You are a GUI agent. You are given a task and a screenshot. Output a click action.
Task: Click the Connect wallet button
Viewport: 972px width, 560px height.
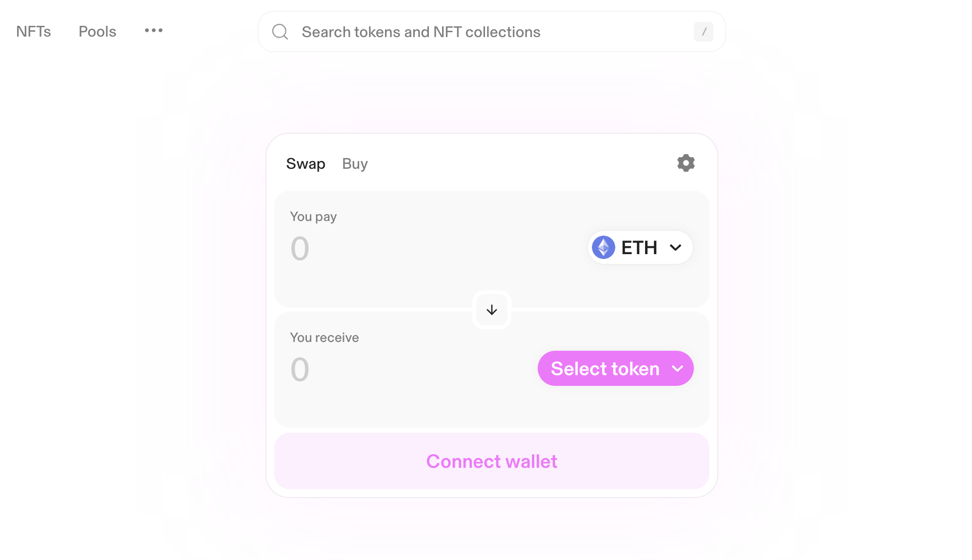pos(491,461)
